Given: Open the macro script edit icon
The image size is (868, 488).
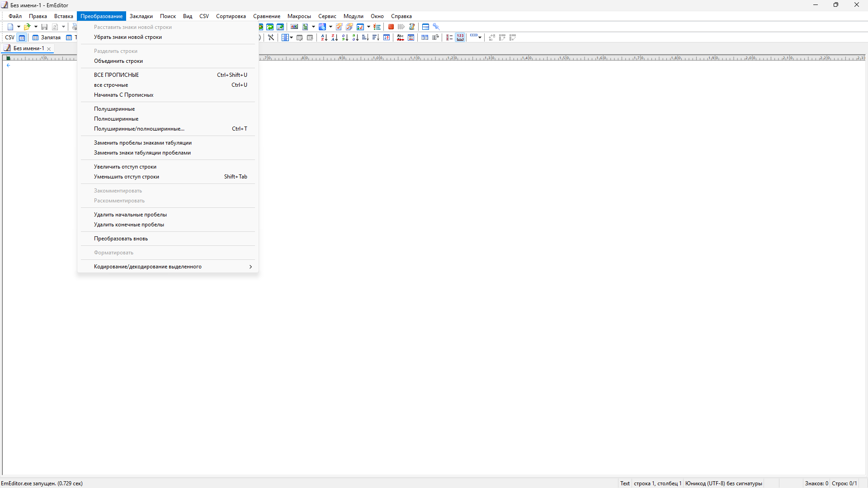Looking at the screenshot, I should [x=412, y=27].
